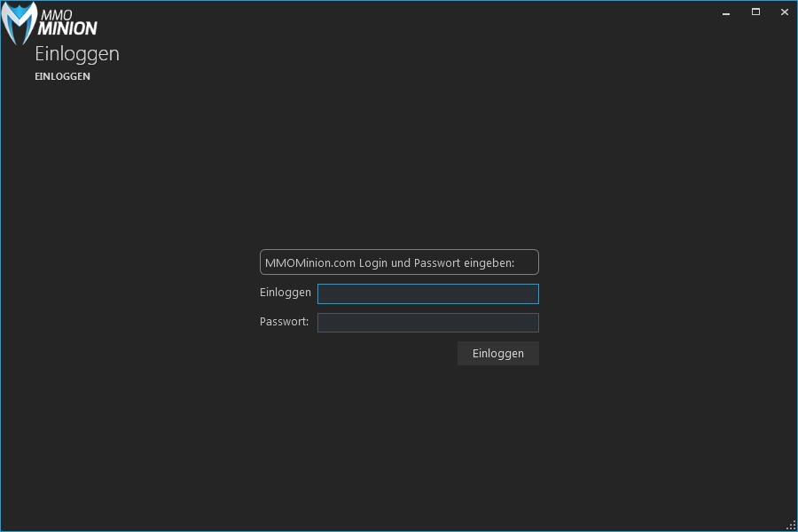Select the EINLOGGEN tab under the heading
Viewport: 798px width, 532px height.
point(62,76)
